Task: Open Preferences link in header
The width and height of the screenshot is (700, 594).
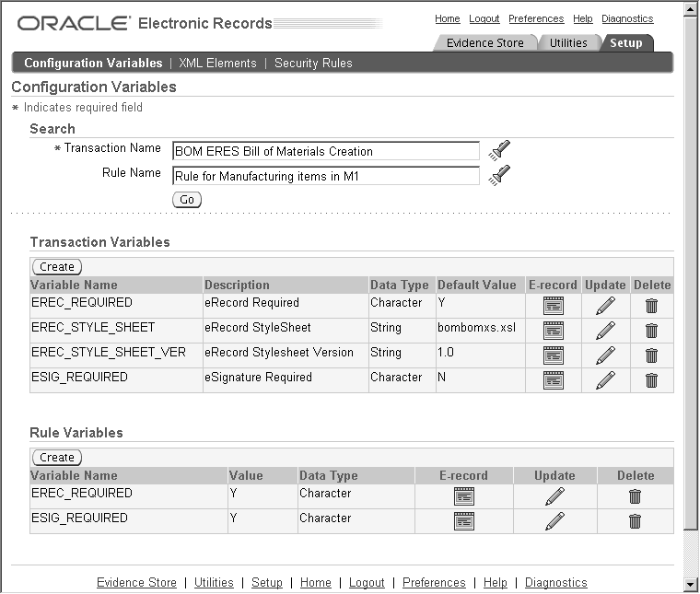Action: point(536,18)
